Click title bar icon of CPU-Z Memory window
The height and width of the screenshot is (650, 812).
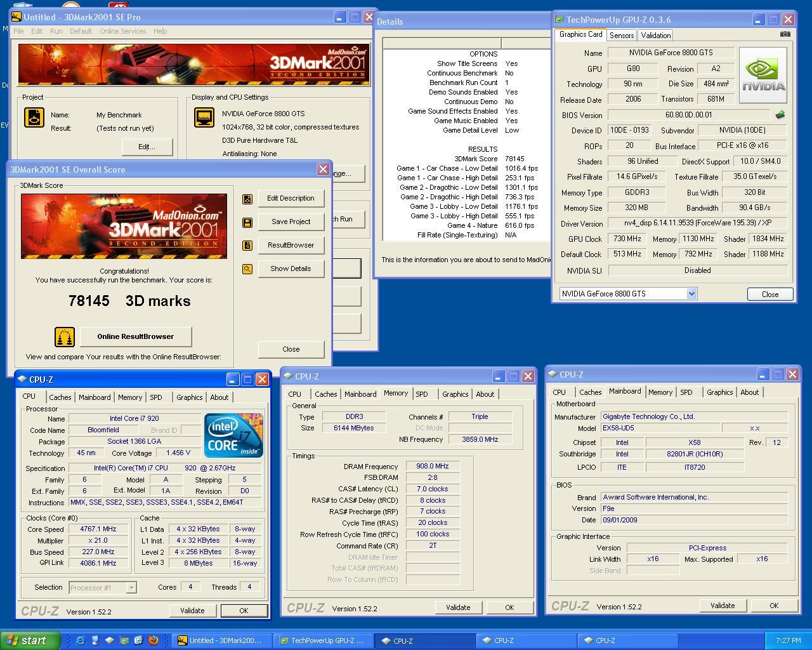click(x=287, y=376)
